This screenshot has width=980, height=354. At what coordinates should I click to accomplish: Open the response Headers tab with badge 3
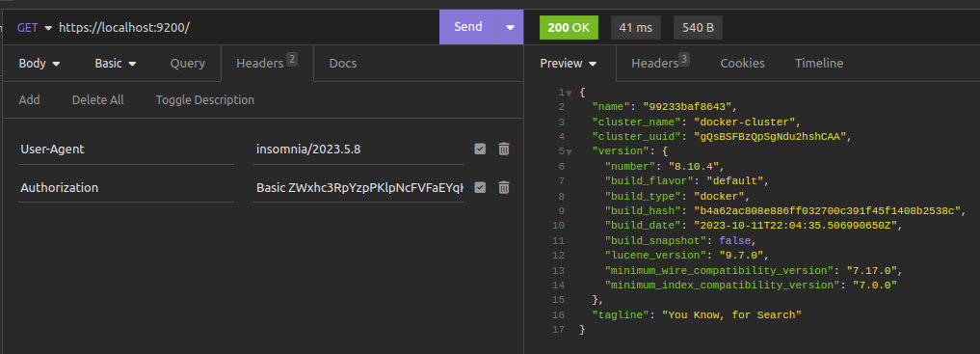point(660,63)
